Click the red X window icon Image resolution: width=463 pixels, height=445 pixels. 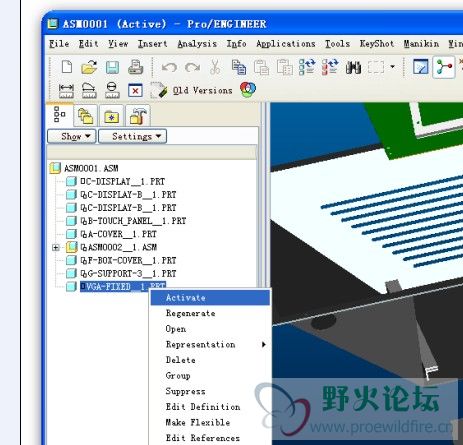135,91
